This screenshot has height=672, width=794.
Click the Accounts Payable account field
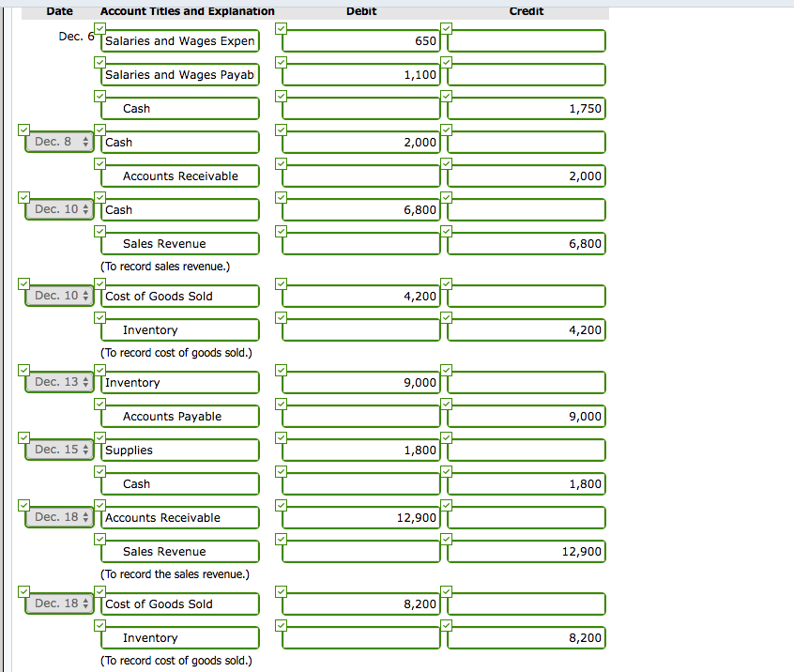pos(180,417)
